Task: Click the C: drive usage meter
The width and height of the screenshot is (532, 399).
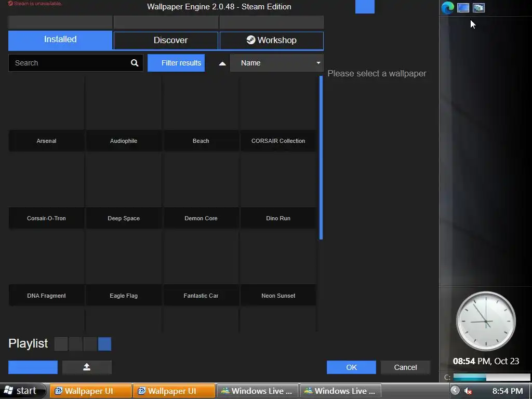Action: 491,377
